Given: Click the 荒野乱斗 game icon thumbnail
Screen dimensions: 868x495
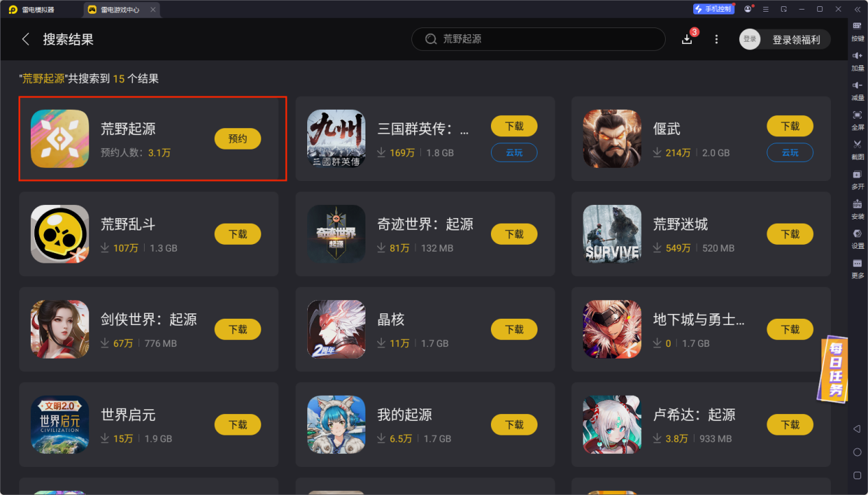Looking at the screenshot, I should (60, 234).
